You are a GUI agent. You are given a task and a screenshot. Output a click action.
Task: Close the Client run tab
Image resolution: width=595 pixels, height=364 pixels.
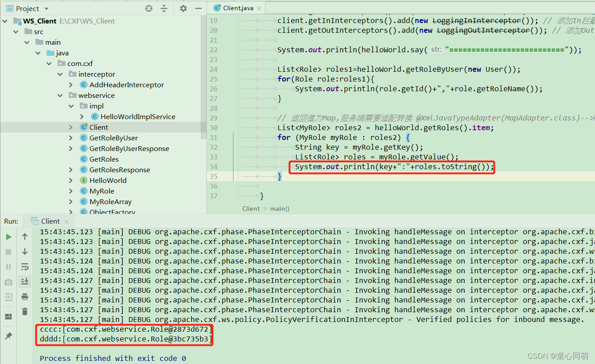(x=66, y=221)
